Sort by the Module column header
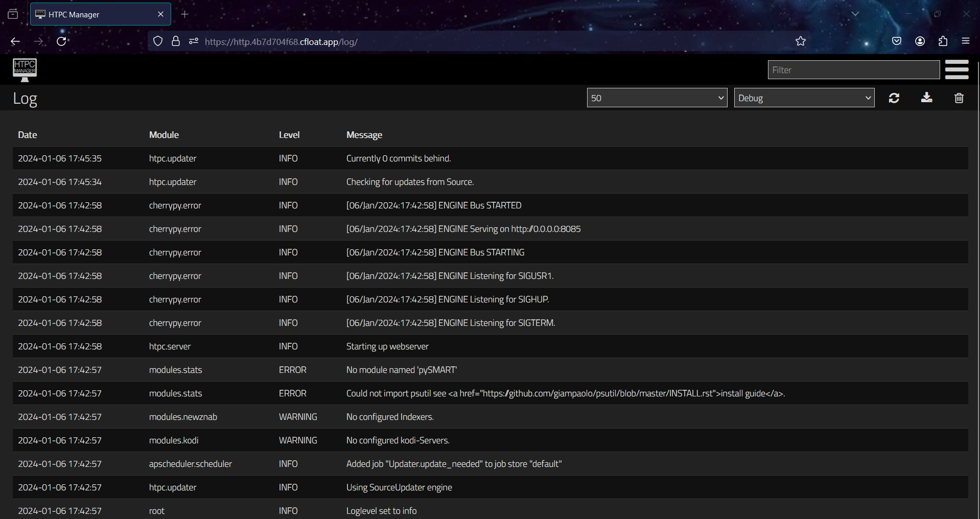Viewport: 980px width, 519px height. (164, 135)
